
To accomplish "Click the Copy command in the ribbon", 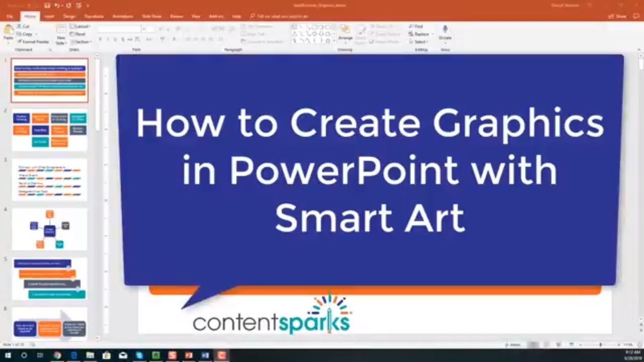I will point(25,34).
